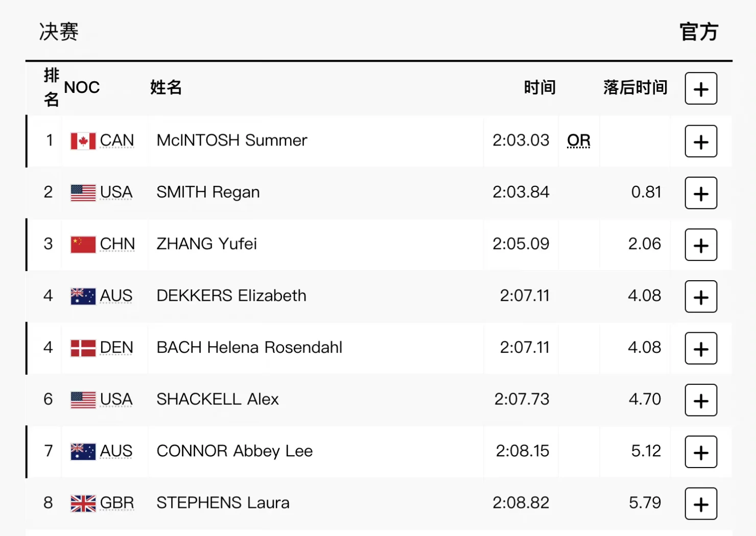Viewport: 756px width, 536px height.
Task: Click the GBR country code
Action: coord(117,503)
